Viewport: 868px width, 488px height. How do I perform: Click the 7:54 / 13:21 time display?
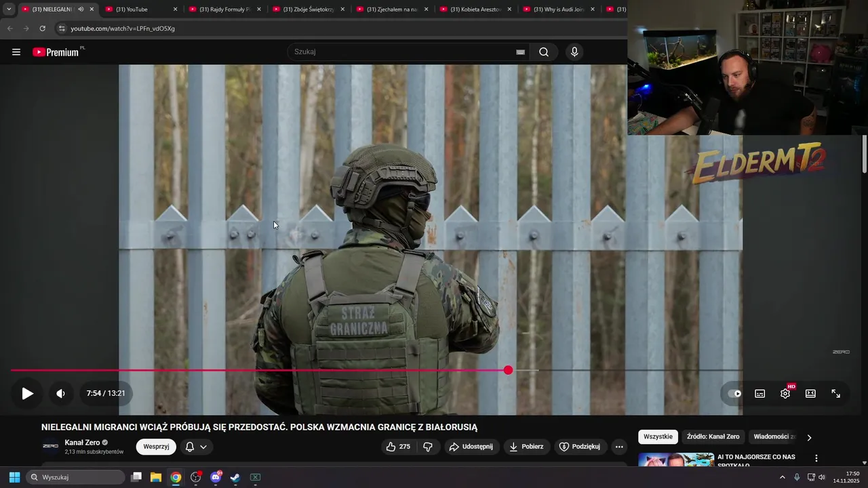pyautogui.click(x=106, y=393)
